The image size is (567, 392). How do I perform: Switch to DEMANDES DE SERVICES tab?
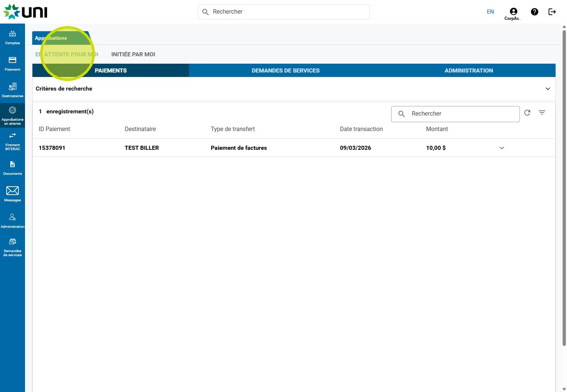pyautogui.click(x=286, y=70)
